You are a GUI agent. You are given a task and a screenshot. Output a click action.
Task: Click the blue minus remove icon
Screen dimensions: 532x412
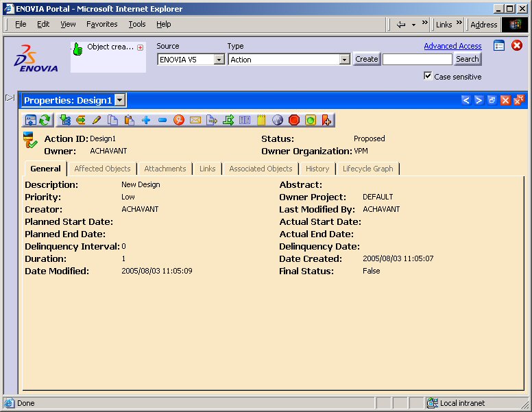pos(162,120)
